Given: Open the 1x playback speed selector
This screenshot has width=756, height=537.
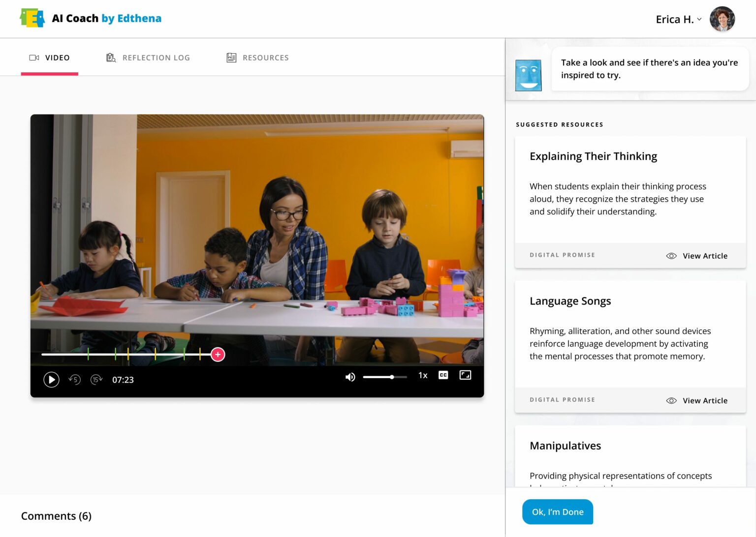Looking at the screenshot, I should pos(423,375).
